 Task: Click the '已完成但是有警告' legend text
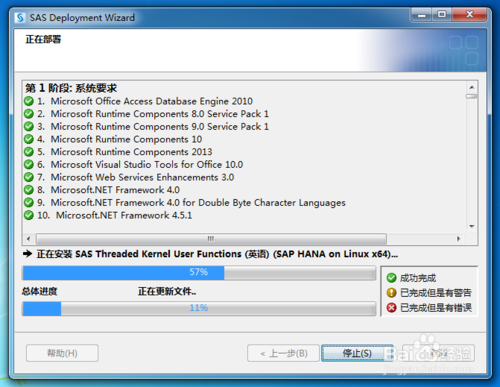[x=436, y=293]
